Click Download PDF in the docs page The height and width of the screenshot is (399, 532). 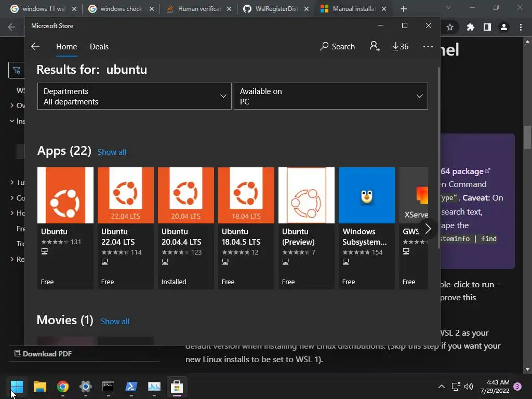[43, 354]
